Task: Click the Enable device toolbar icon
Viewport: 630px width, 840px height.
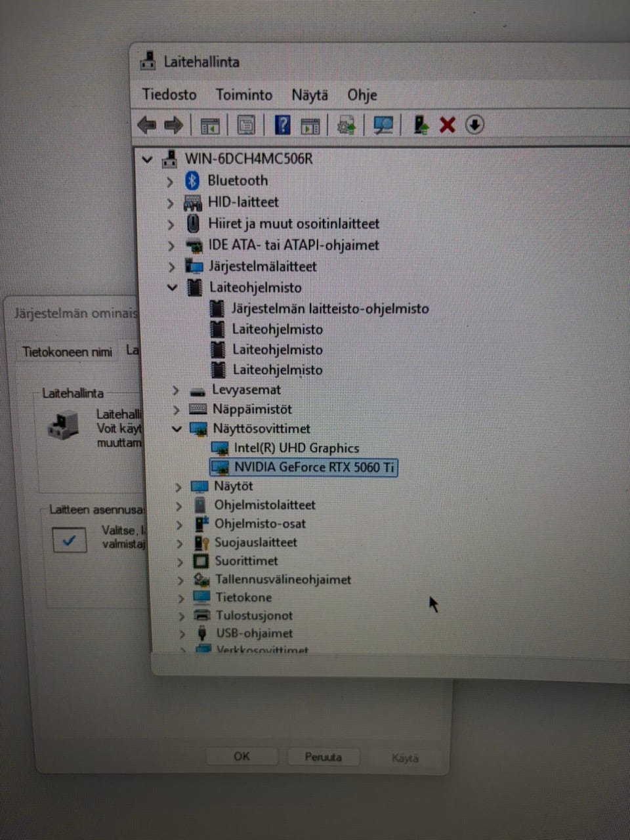Action: click(421, 124)
